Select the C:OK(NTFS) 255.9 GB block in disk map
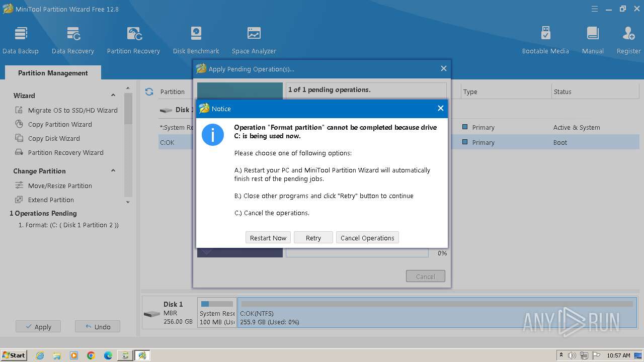This screenshot has width=644, height=362. coord(437,313)
